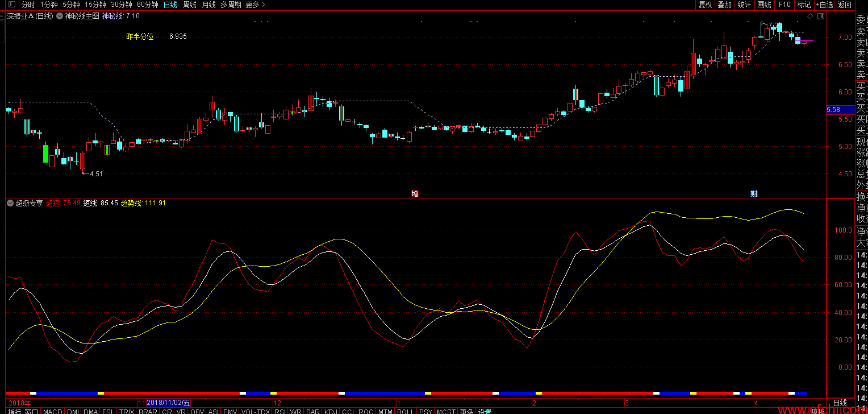Select the EMV indicator
The width and height of the screenshot is (868, 414).
click(x=230, y=411)
